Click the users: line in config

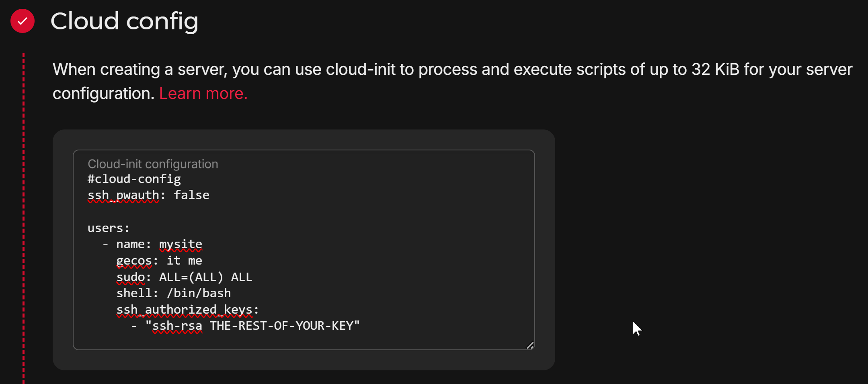(109, 228)
